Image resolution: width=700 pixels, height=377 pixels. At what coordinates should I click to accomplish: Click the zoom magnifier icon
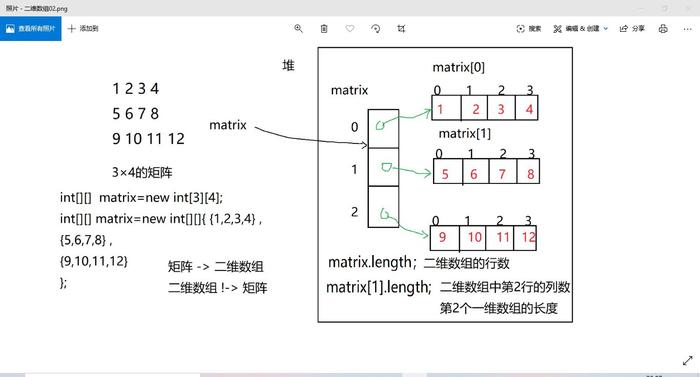[298, 29]
